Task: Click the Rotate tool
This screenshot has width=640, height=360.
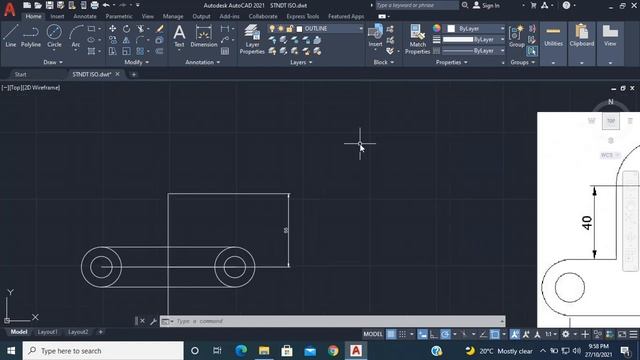Action: [x=127, y=29]
